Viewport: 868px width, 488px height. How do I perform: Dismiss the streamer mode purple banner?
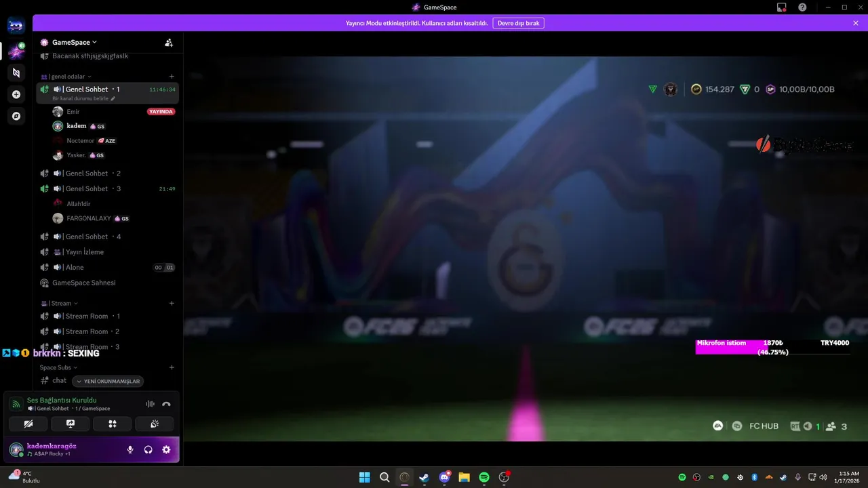(856, 23)
